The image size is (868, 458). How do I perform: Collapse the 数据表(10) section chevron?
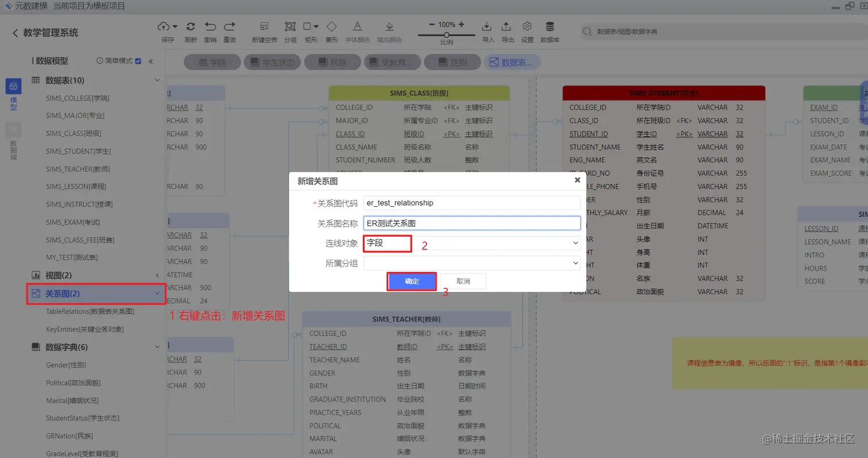point(157,81)
